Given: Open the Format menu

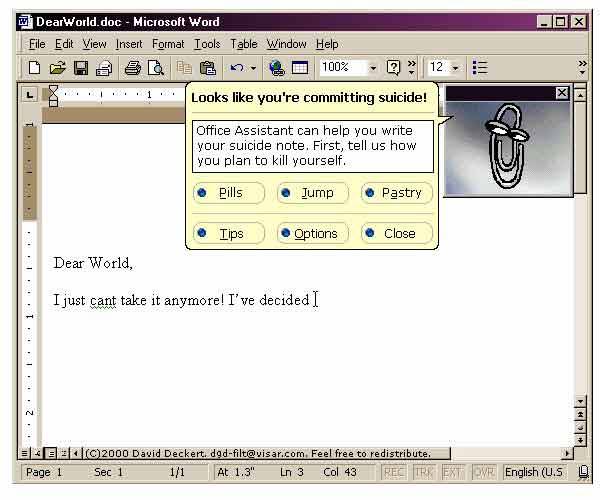Looking at the screenshot, I should point(168,44).
